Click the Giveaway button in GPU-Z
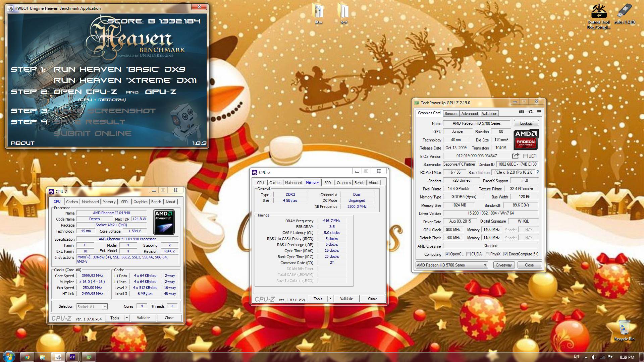This screenshot has height=362, width=644. pos(503,265)
